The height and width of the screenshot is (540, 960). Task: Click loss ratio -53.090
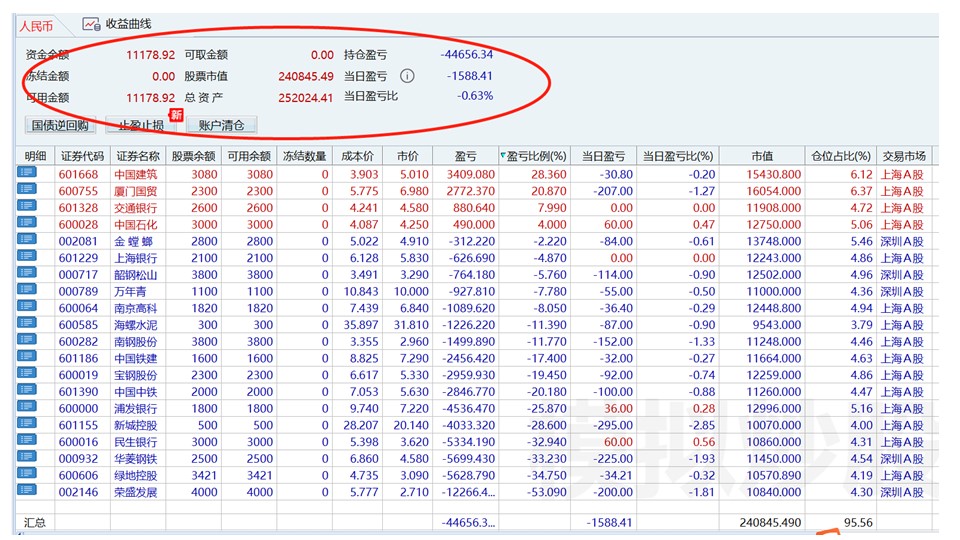547,492
